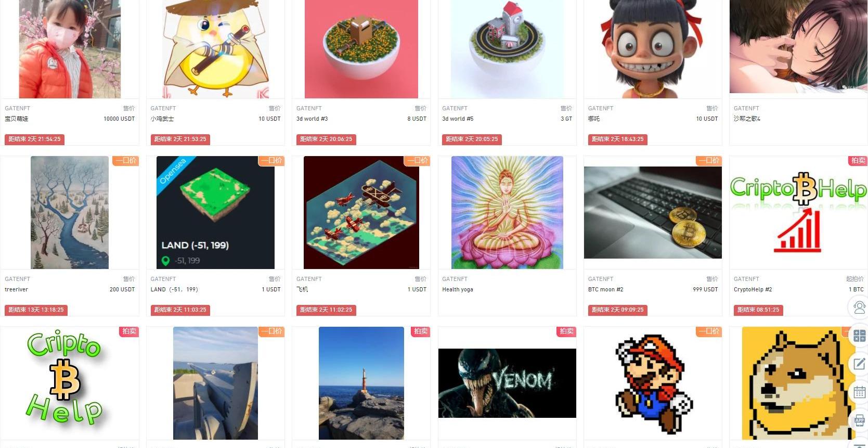Click the pencil feedback icon

[x=860, y=364]
